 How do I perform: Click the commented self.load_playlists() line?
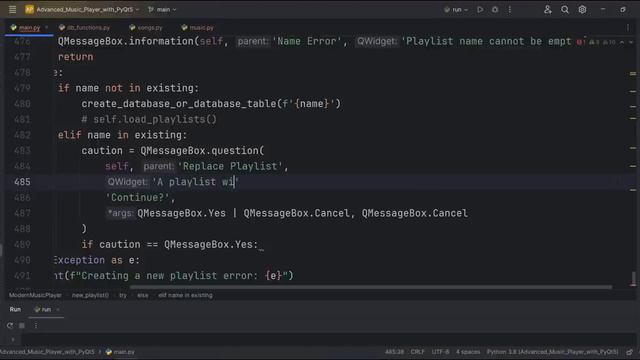pos(149,120)
